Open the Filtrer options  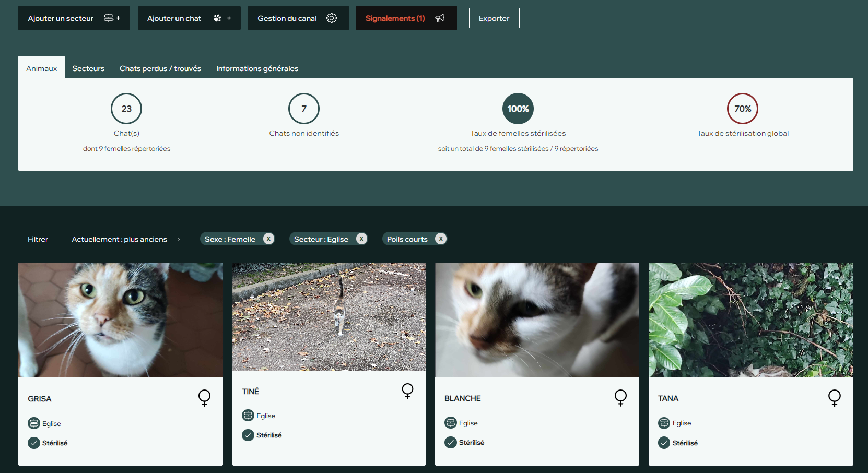pyautogui.click(x=38, y=239)
